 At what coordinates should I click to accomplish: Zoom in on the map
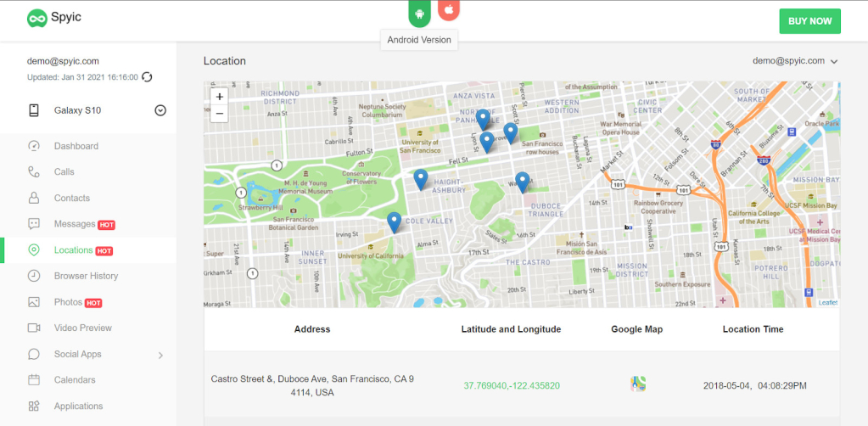pos(220,97)
